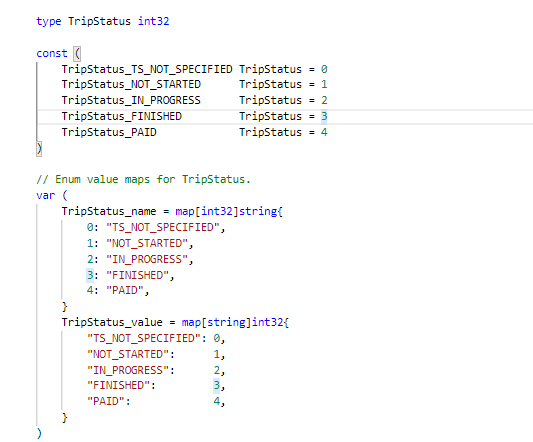Click the "FINISHED" string in TripStatus_name map
Screen dimensions: 533x442
click(x=137, y=275)
